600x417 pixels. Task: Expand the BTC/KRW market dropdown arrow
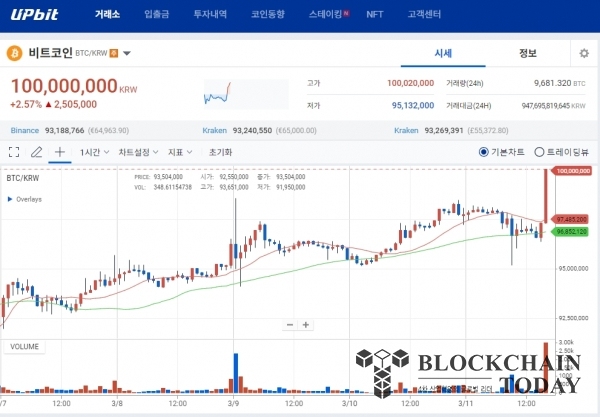(127, 53)
